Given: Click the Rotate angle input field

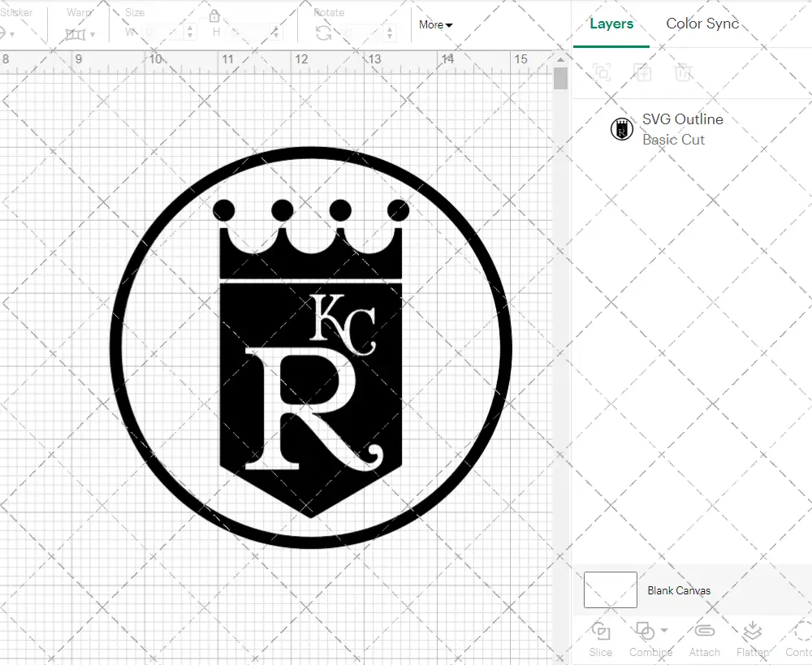Looking at the screenshot, I should pos(362,32).
